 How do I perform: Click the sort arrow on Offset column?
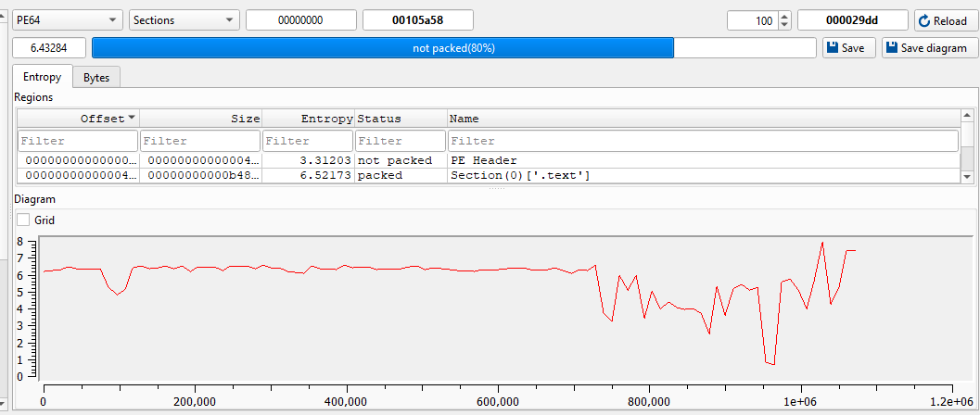point(131,118)
